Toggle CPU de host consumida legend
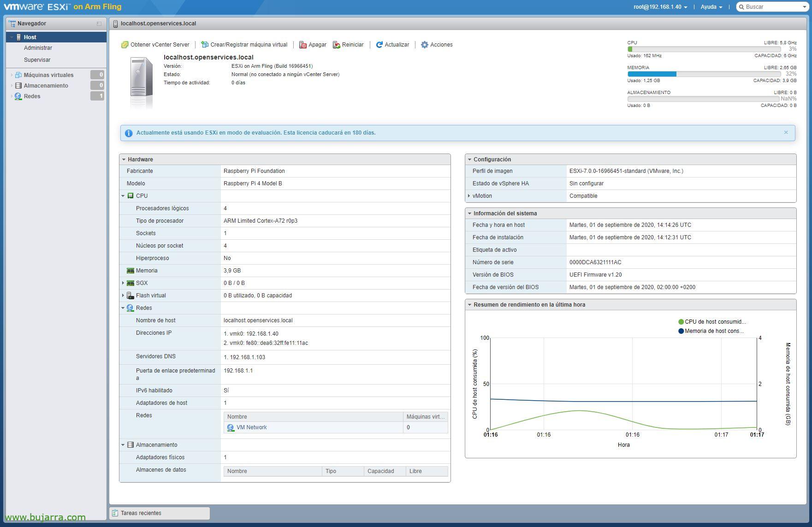Screen dimensions: 812x527 712,322
